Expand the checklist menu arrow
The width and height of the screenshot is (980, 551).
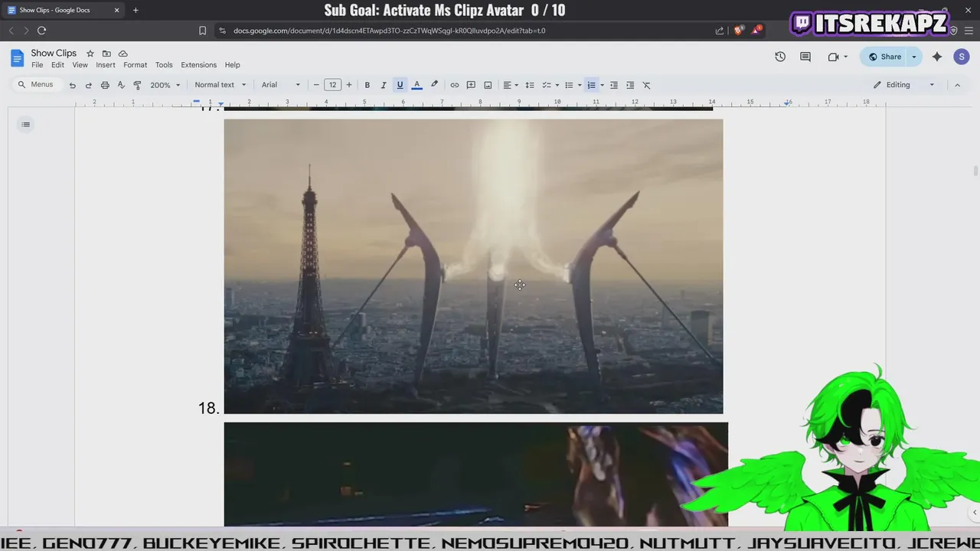click(557, 85)
